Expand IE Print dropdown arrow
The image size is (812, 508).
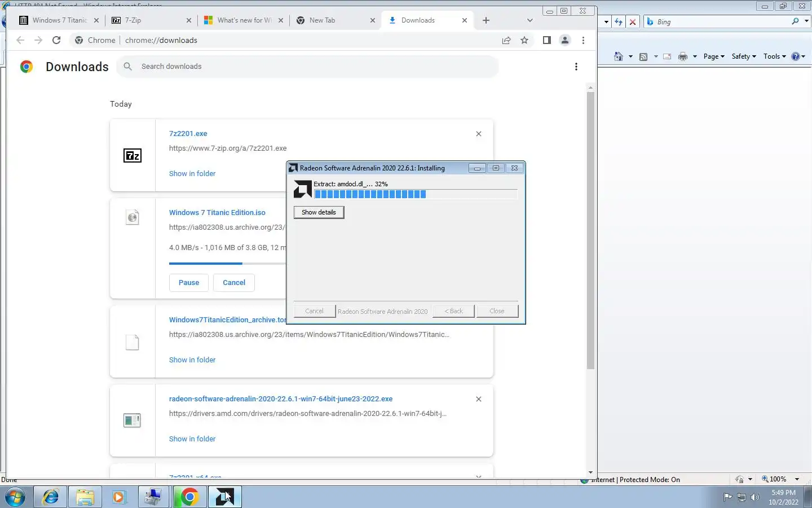pyautogui.click(x=695, y=56)
